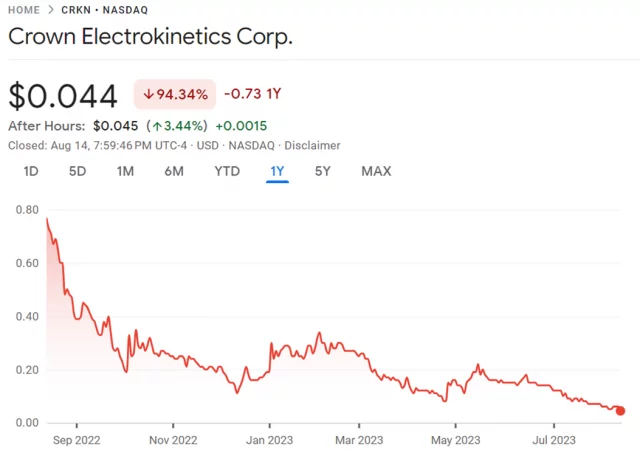Show the MAX range chart
Viewport: 640px width, 459px height.
[376, 171]
